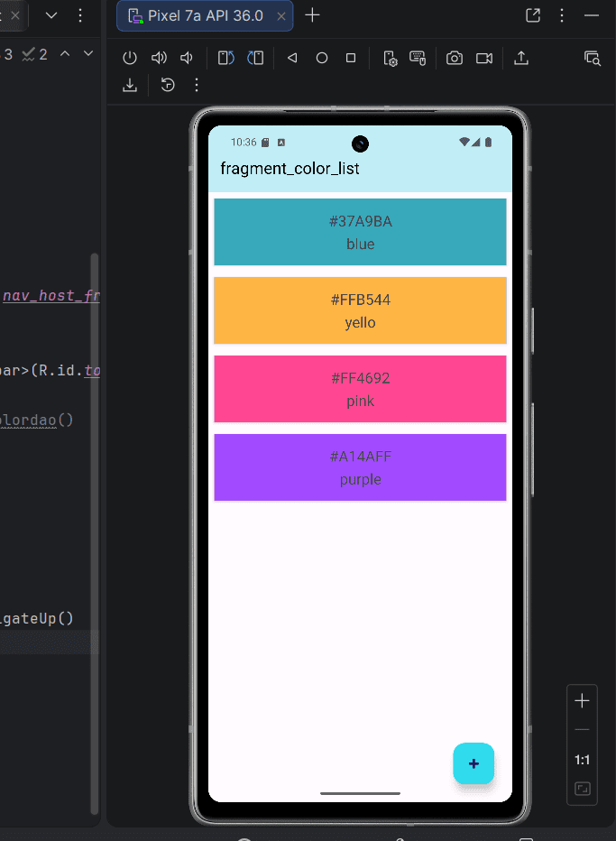
Task: Select the Pixel 7a API 36.0 tab
Action: pyautogui.click(x=197, y=15)
